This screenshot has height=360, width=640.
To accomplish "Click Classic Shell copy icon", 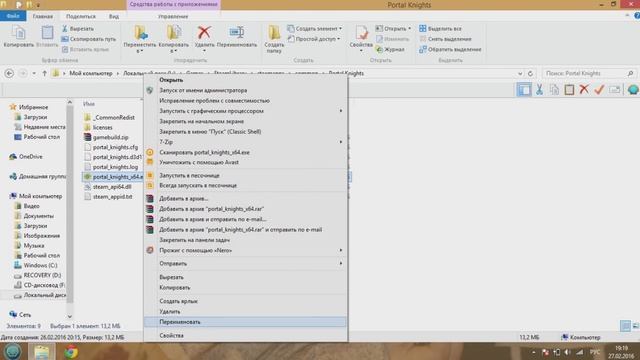I will click(x=554, y=89).
